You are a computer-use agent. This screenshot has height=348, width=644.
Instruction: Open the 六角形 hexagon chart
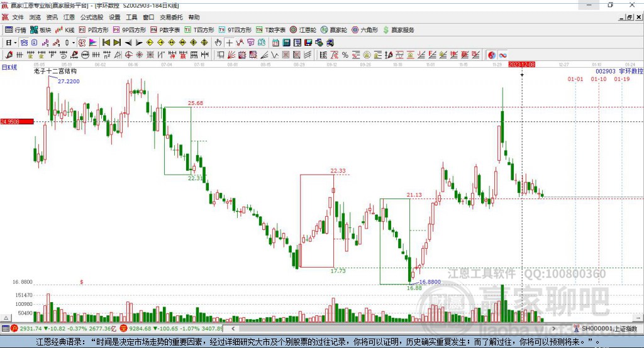pos(365,30)
